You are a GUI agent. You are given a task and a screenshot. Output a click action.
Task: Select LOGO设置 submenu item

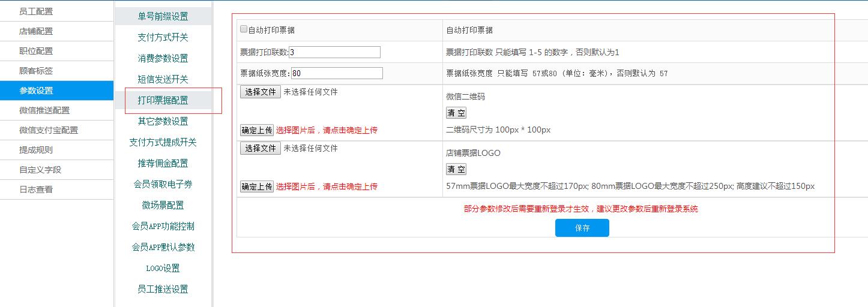pyautogui.click(x=163, y=268)
